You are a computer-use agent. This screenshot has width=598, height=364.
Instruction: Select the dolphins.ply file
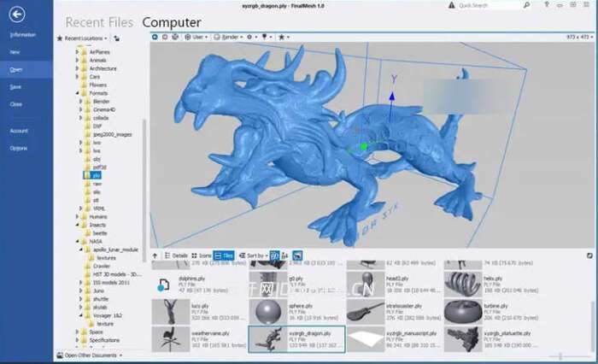[x=199, y=285]
